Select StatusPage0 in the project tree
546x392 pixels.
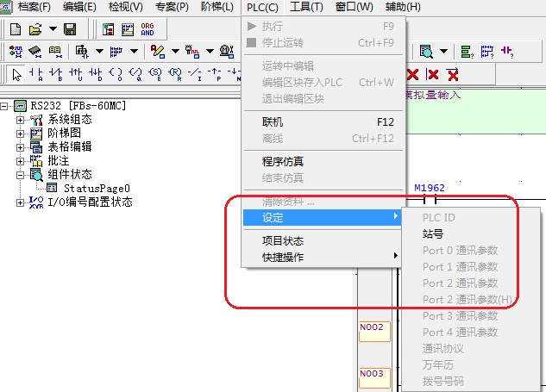(96, 188)
